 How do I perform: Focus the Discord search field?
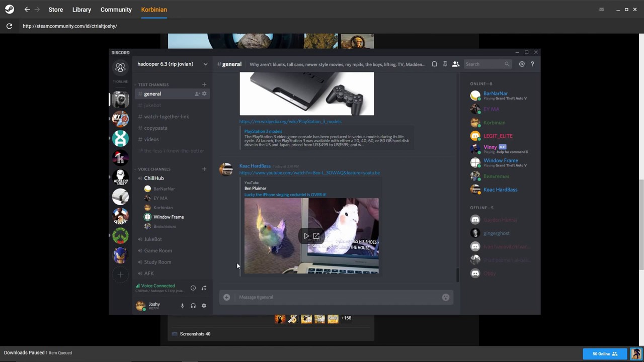click(x=487, y=64)
